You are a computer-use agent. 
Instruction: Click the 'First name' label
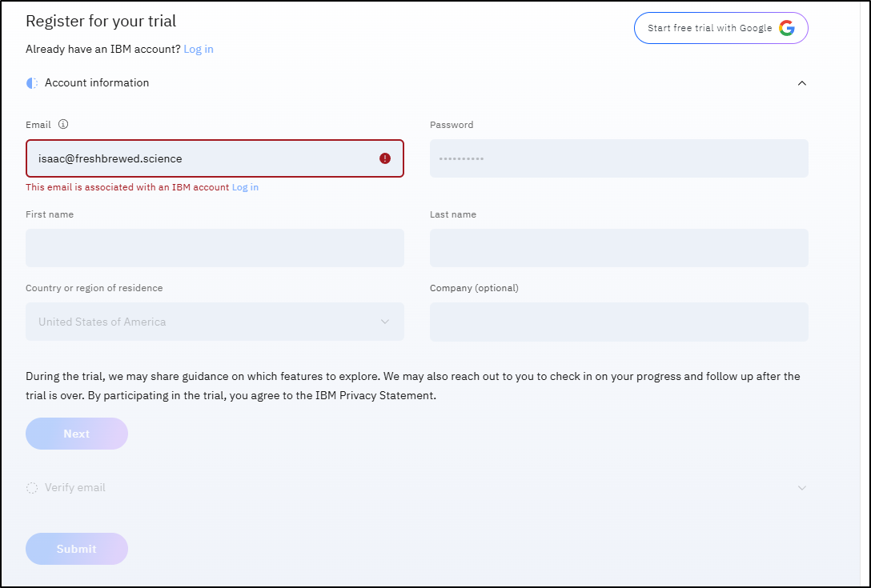[50, 214]
